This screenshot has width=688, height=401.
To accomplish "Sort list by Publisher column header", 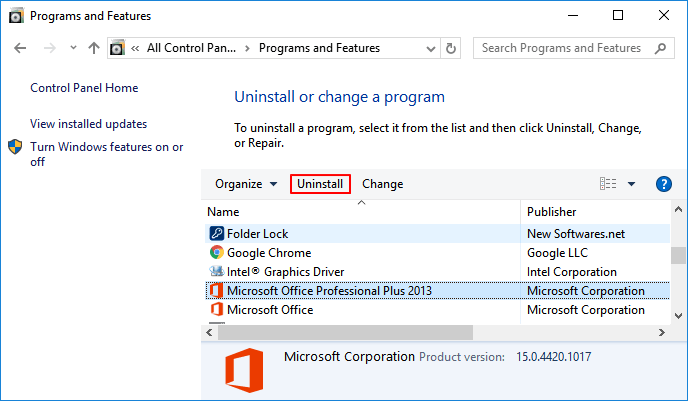I will click(552, 212).
